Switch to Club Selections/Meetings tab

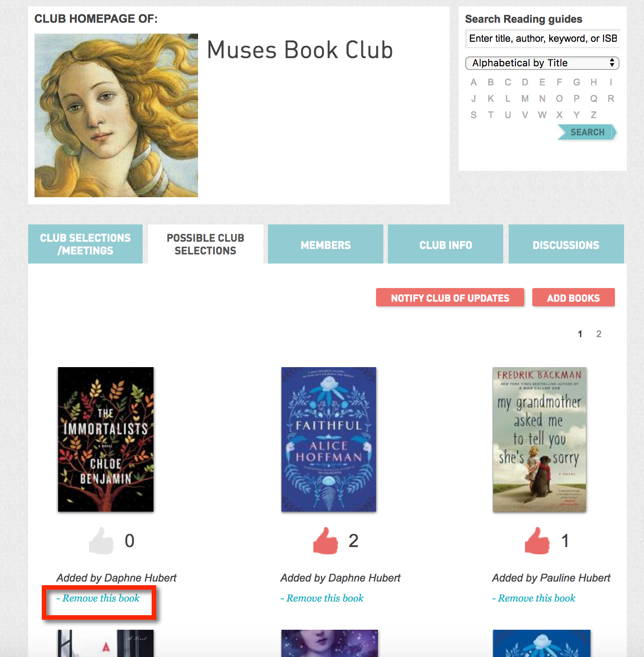click(x=85, y=244)
